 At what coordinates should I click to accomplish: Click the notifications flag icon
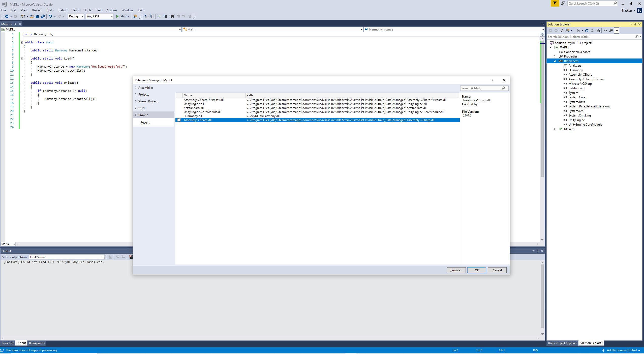click(555, 3)
